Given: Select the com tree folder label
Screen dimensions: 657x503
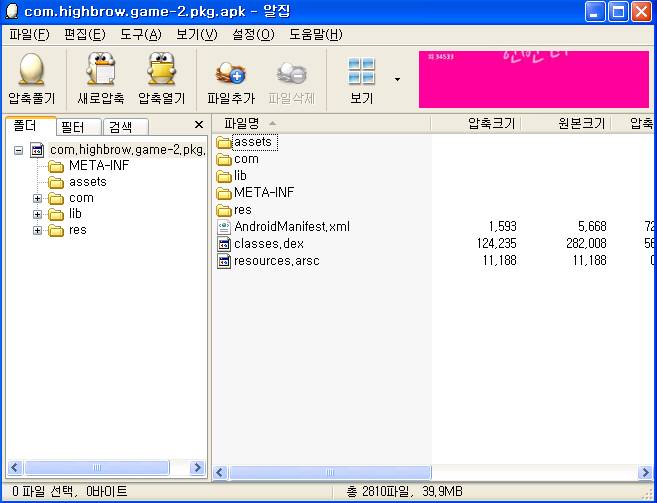Looking at the screenshot, I should tap(81, 198).
